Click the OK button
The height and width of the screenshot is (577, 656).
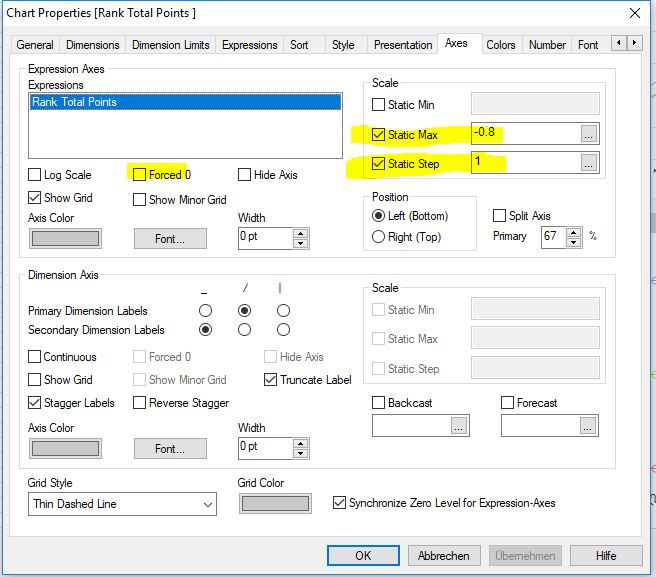pos(363,556)
